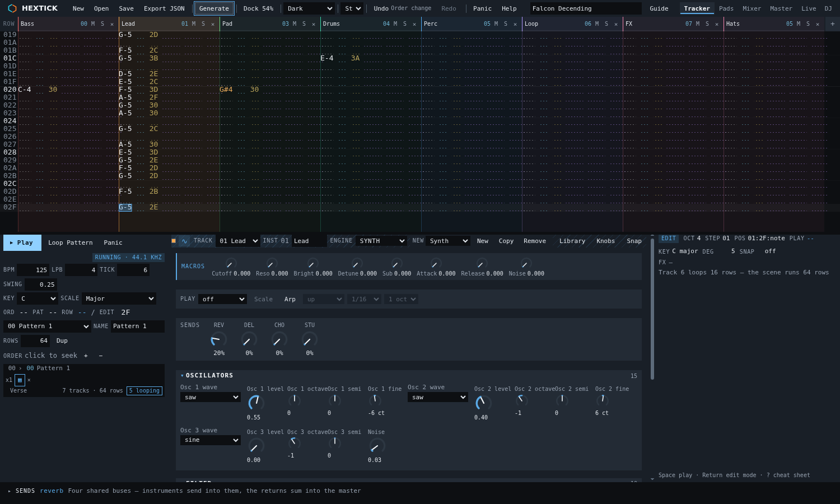Open the 00 Pattern 1 dropdown
The width and height of the screenshot is (840, 504).
point(47,326)
